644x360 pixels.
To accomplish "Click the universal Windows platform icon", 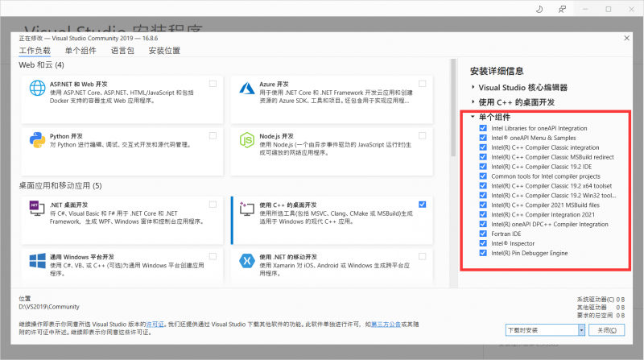I will tap(39, 261).
